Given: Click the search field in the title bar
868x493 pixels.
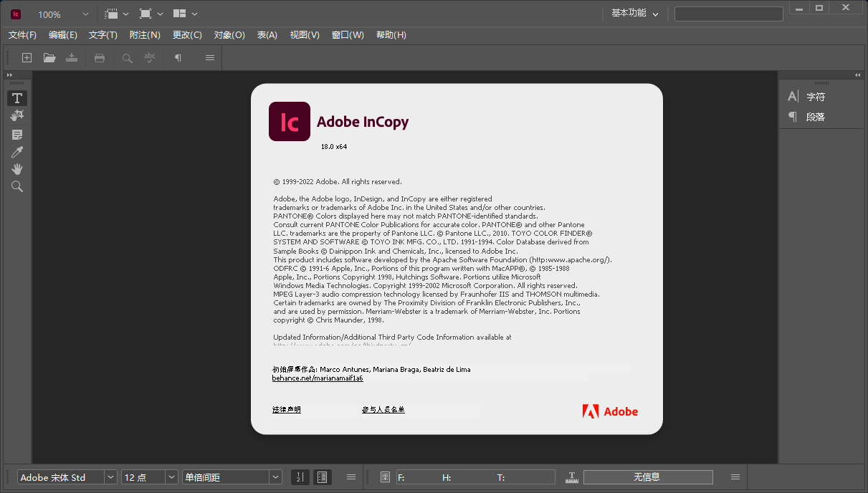Looking at the screenshot, I should [729, 14].
